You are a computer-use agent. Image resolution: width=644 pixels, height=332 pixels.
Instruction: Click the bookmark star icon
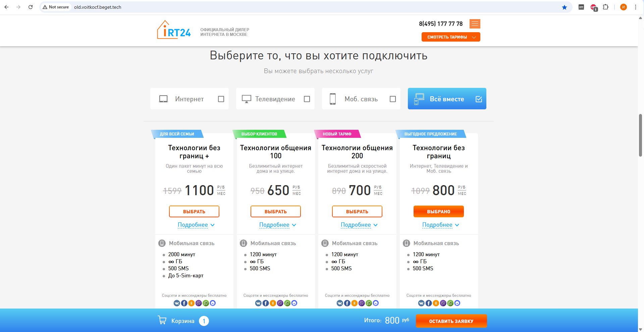[565, 7]
